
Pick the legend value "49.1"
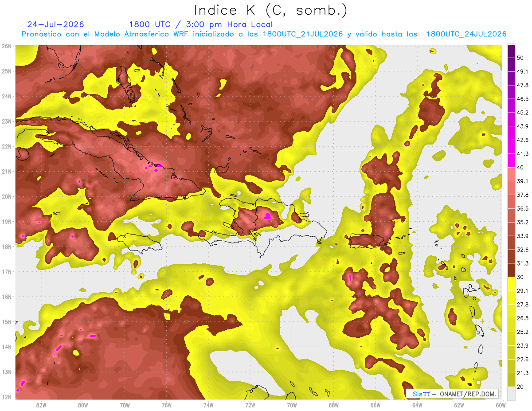tap(523, 71)
